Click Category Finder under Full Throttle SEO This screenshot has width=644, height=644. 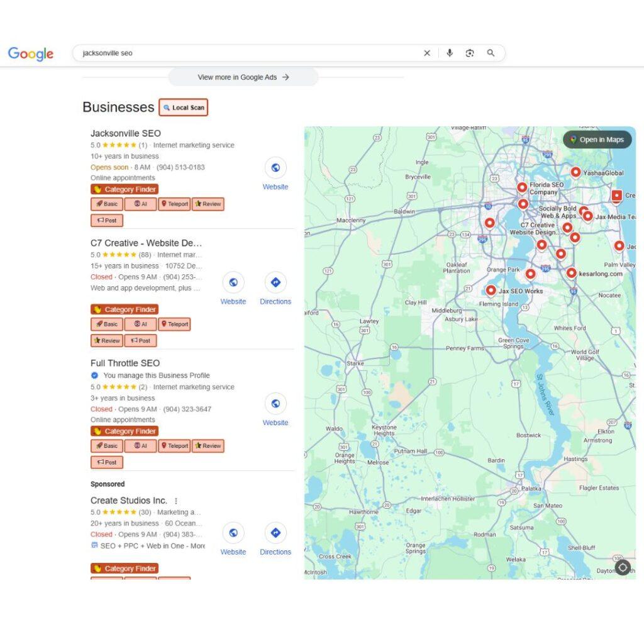tap(124, 431)
